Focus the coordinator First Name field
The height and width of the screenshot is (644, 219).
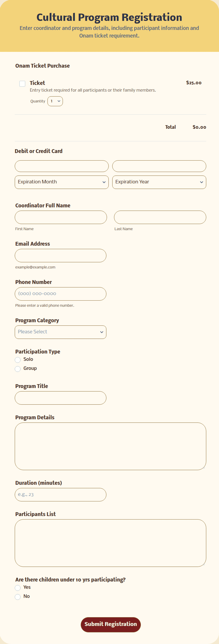click(61, 217)
